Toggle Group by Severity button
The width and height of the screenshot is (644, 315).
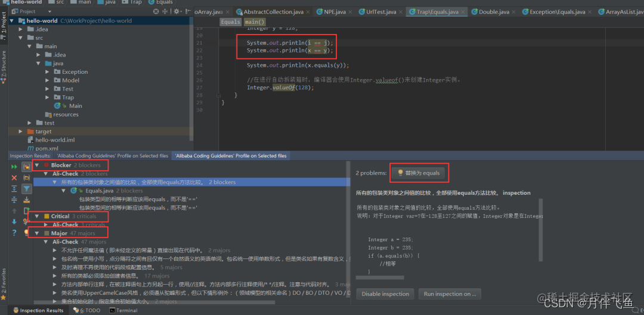[27, 167]
